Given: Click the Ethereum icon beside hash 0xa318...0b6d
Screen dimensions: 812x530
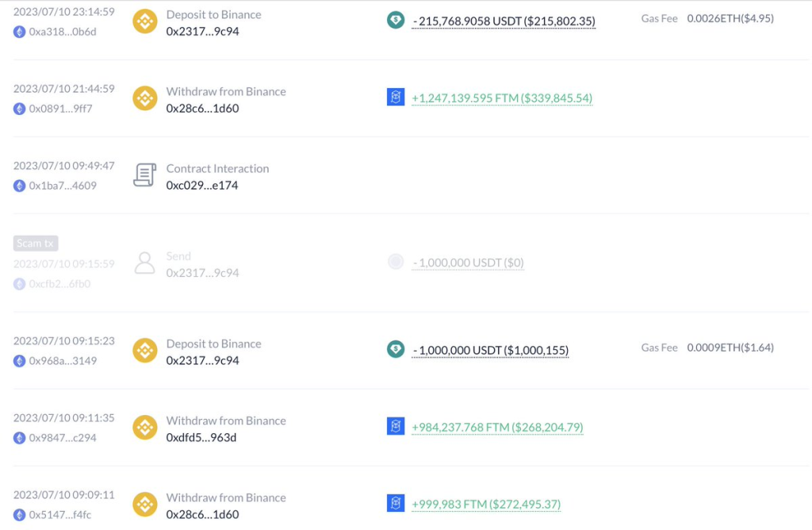Looking at the screenshot, I should (x=20, y=32).
